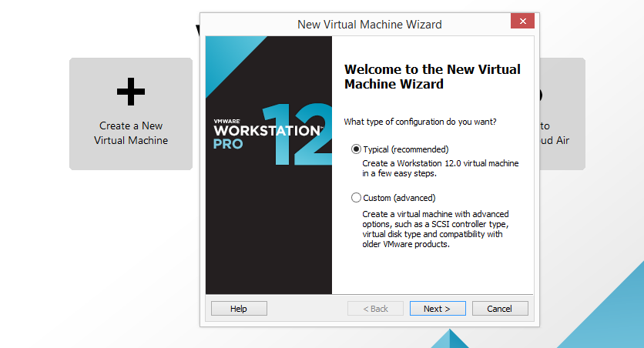
Task: Choose the Custom (advanced) option
Action: [x=356, y=198]
